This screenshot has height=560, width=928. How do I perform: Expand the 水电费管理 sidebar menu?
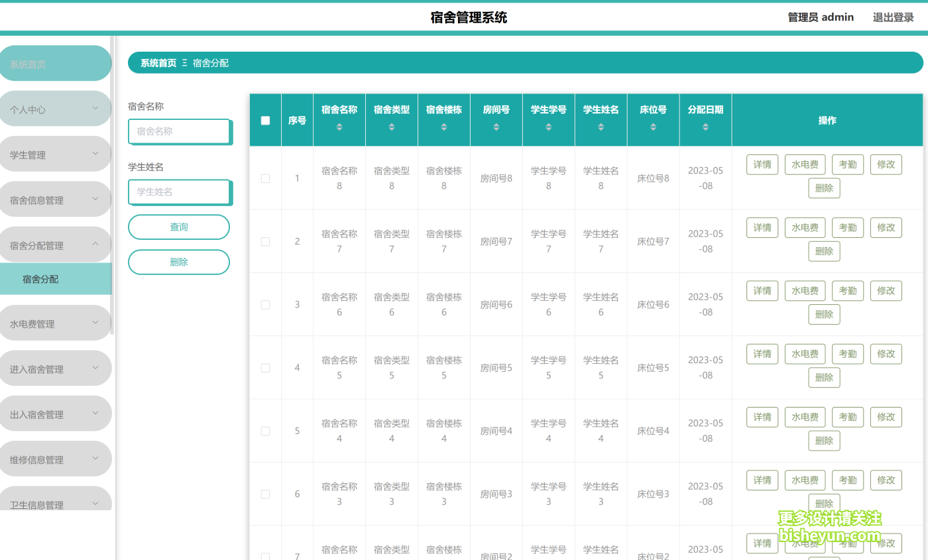(x=56, y=323)
